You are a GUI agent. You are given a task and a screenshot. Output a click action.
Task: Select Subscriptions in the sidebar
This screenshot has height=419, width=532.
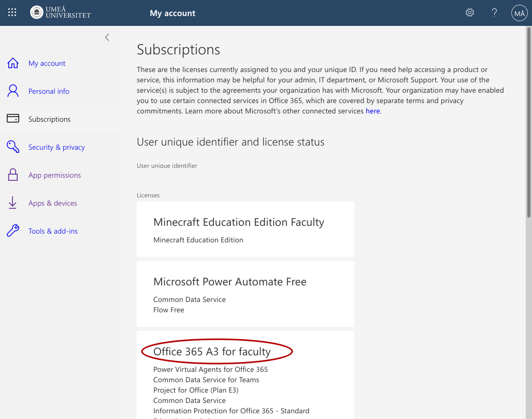pyautogui.click(x=50, y=119)
